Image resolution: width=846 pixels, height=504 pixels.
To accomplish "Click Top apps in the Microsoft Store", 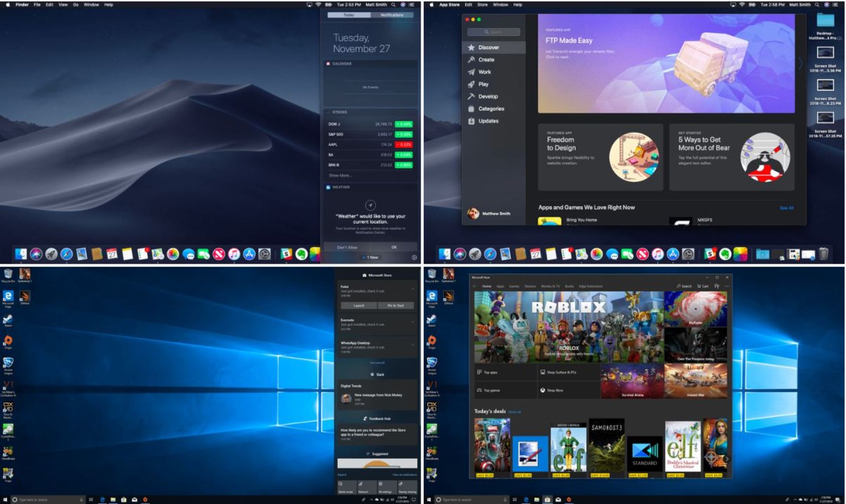I will pyautogui.click(x=505, y=372).
